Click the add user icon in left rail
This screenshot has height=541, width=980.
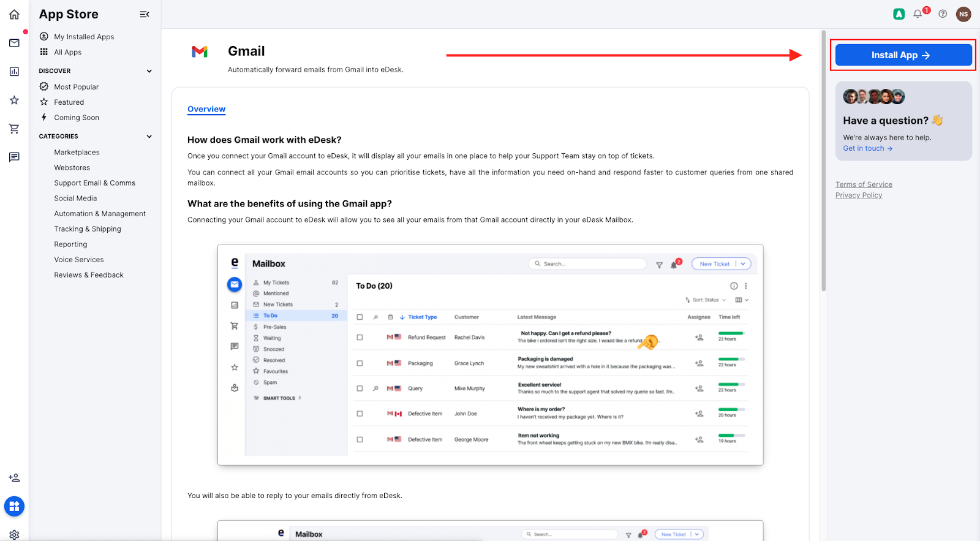click(14, 477)
